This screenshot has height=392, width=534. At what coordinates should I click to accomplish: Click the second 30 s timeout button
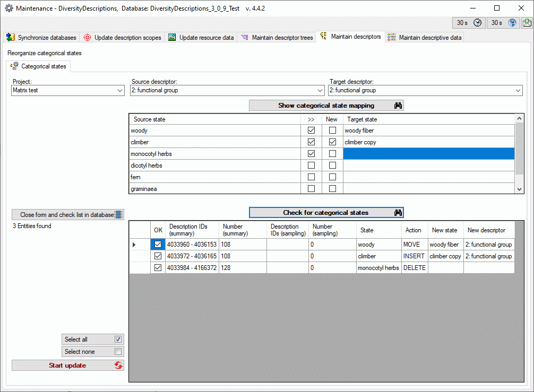503,23
